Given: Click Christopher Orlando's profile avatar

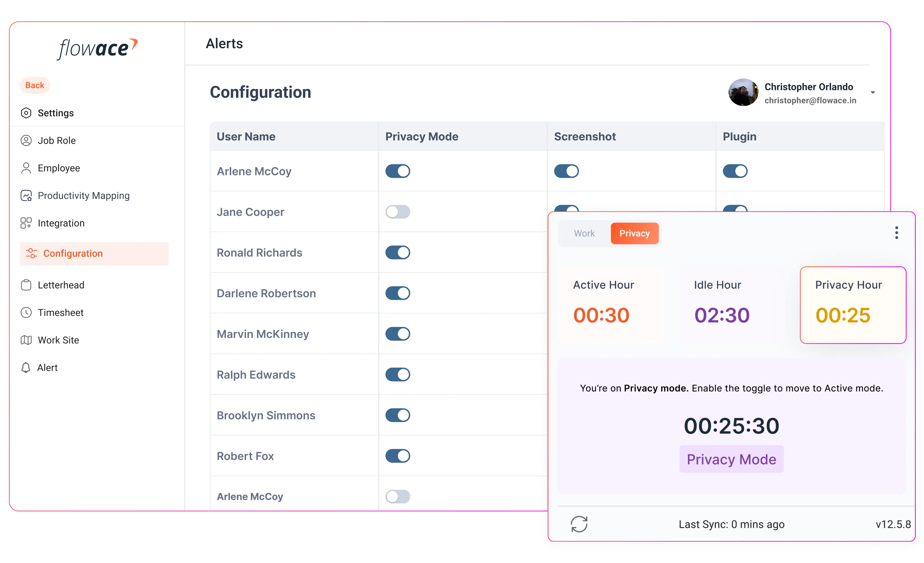Looking at the screenshot, I should (743, 92).
